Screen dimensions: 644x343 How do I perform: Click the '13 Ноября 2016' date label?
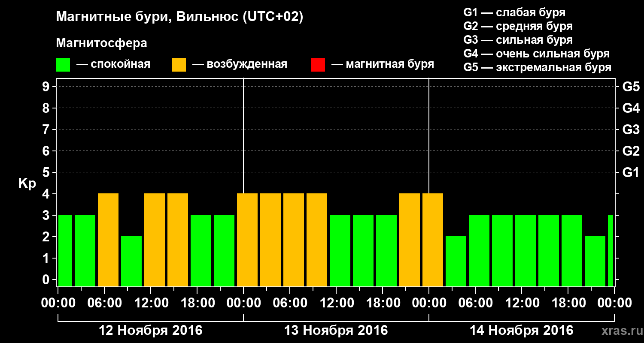[x=336, y=331]
